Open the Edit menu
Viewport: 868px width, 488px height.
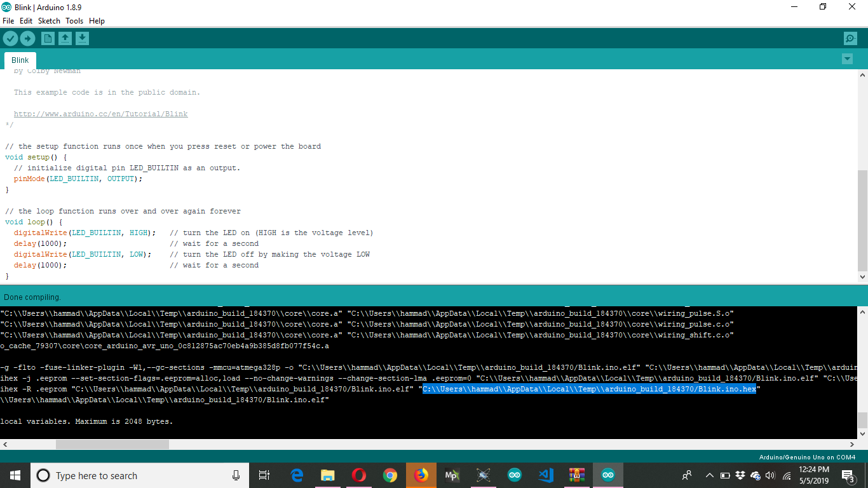[26, 21]
